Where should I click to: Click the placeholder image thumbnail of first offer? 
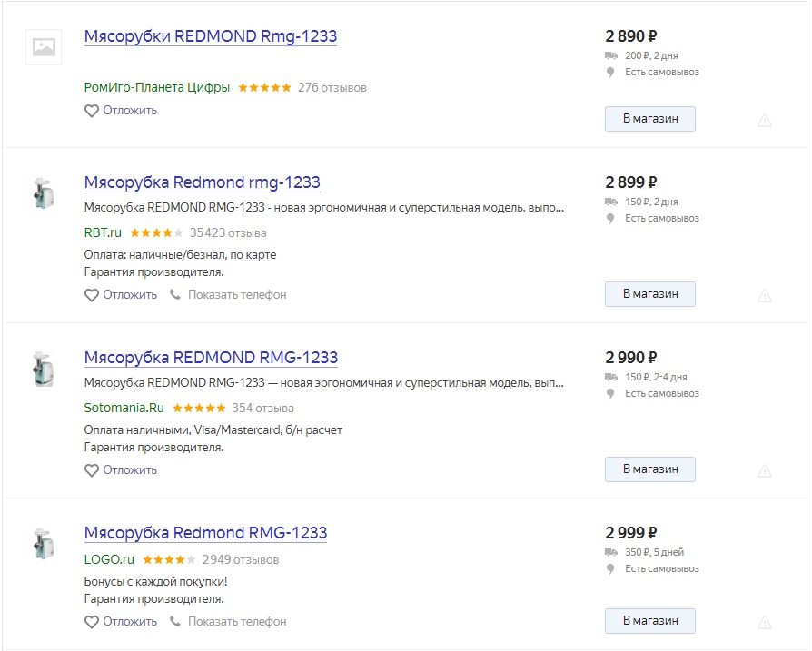click(x=44, y=47)
